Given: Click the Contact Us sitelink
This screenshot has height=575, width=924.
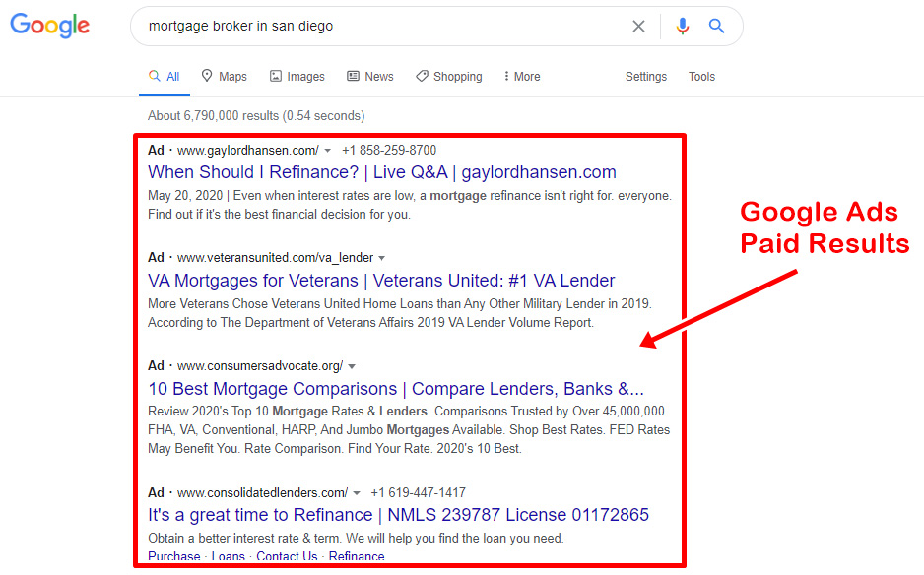Looking at the screenshot, I should pos(287,556).
